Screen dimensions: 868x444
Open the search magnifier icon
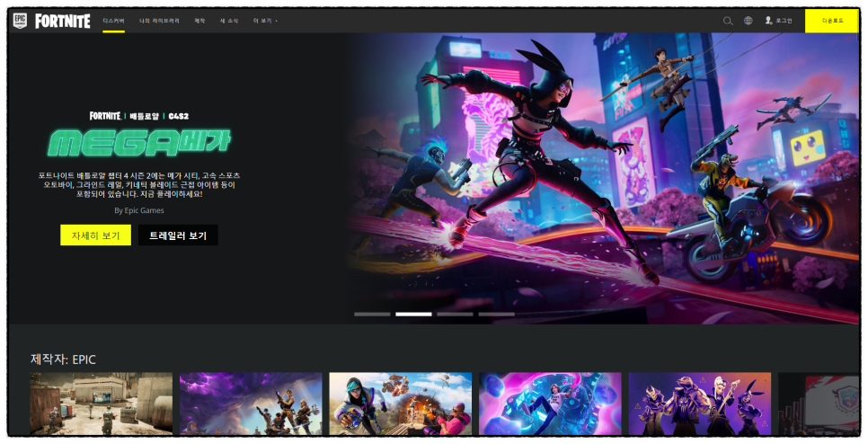tap(728, 21)
